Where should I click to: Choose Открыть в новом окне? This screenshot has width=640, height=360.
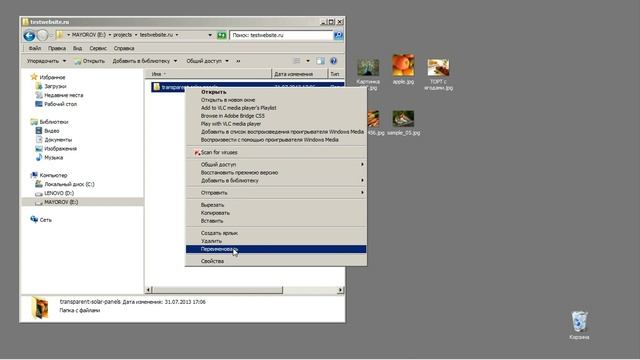(276, 100)
